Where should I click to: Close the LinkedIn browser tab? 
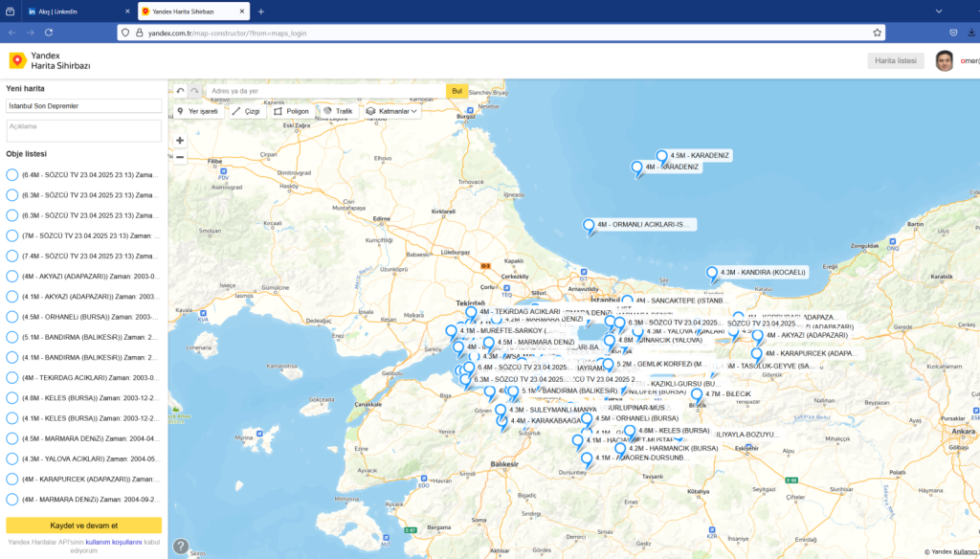click(x=127, y=11)
